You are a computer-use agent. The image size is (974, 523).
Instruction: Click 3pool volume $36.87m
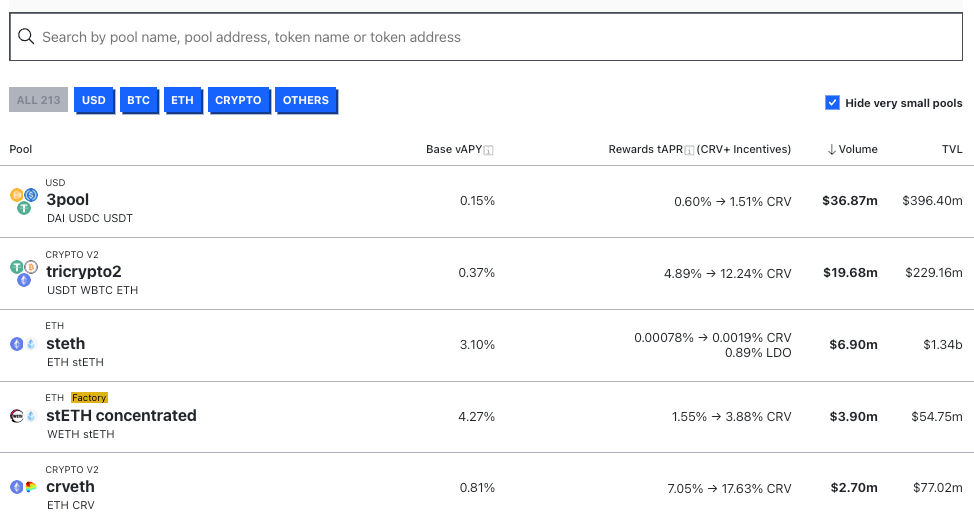tap(850, 201)
